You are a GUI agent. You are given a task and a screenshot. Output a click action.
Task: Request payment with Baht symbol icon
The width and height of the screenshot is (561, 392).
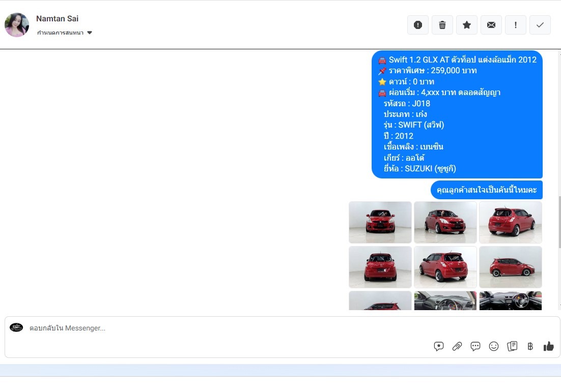[530, 346]
